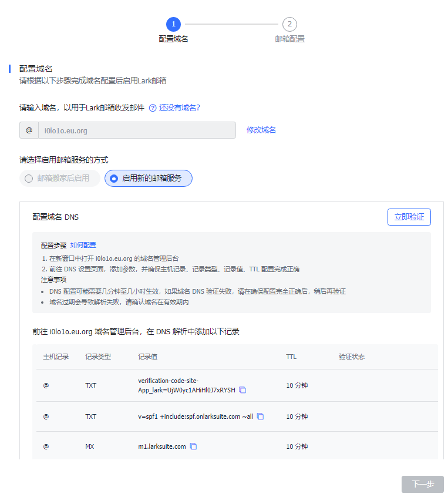448x504 pixels.
Task: Click the 注意事项 label
Action: [53, 280]
